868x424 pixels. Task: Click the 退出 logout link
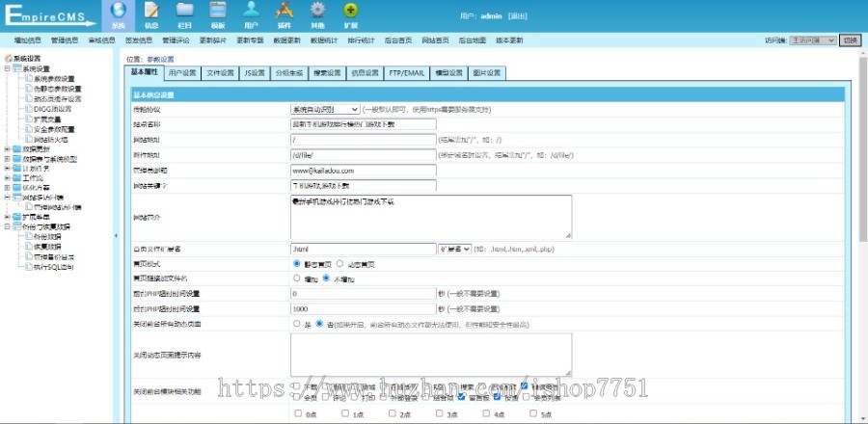tap(518, 16)
